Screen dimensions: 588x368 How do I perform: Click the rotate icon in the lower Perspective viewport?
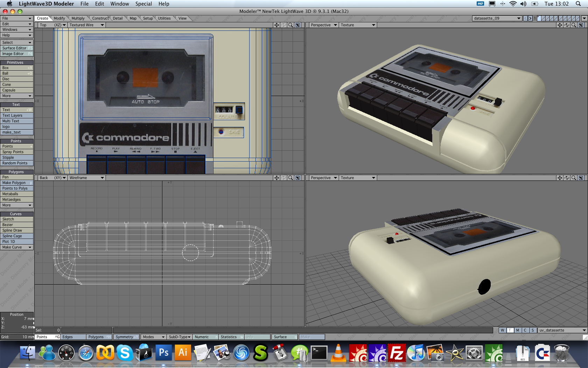click(567, 178)
